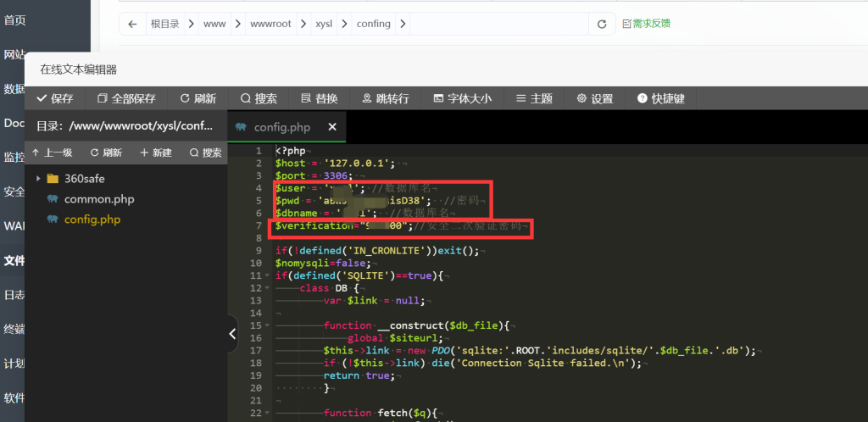
Task: Click 新建 to create a new item
Action: 156,153
